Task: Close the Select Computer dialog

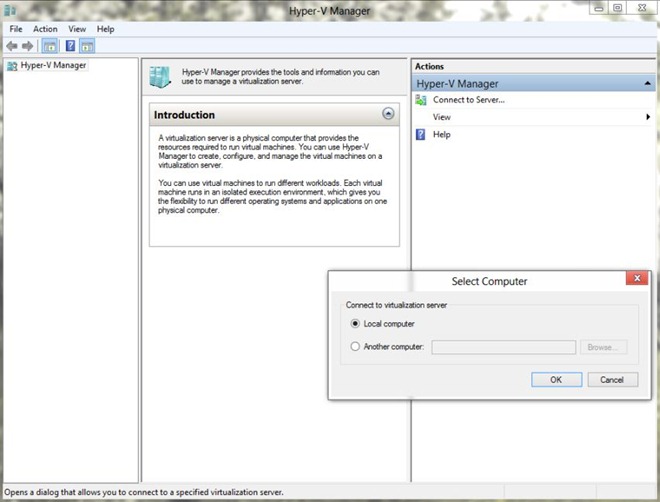Action: 637,278
